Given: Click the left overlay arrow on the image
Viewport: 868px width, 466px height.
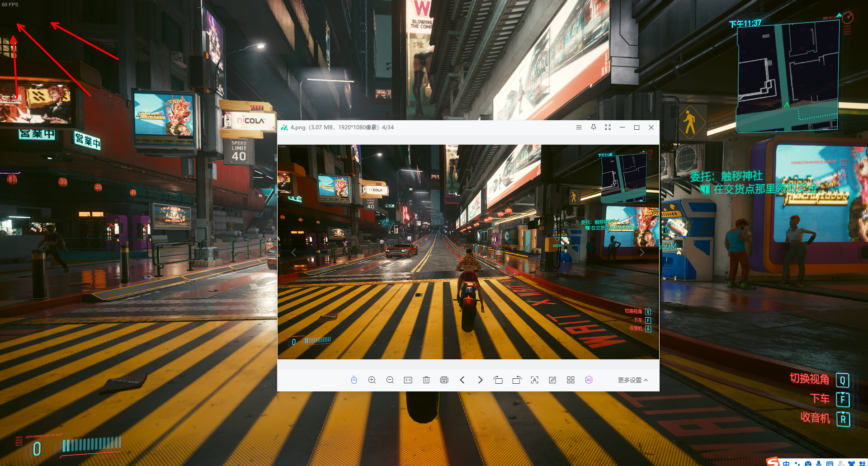Looking at the screenshot, I should [x=294, y=252].
